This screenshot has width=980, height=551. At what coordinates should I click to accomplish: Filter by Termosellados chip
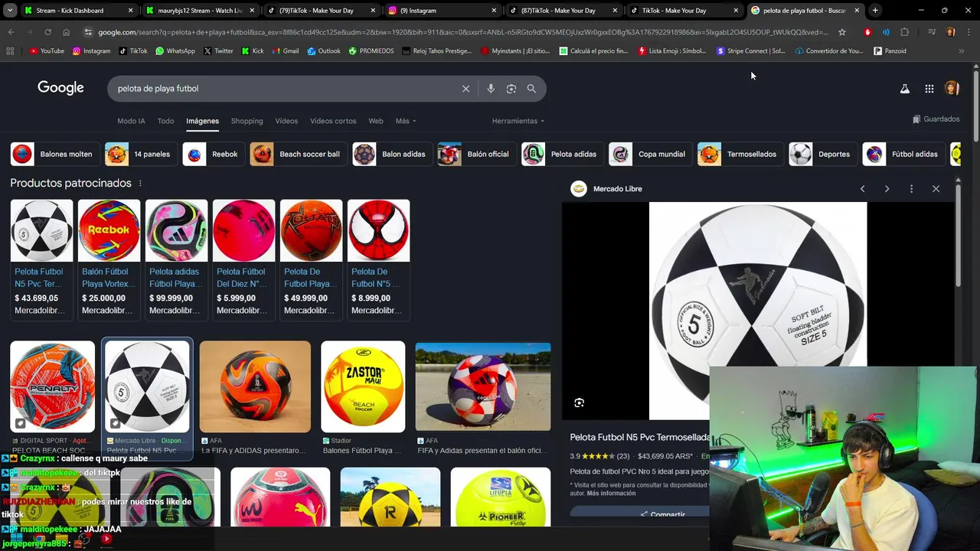pyautogui.click(x=740, y=154)
